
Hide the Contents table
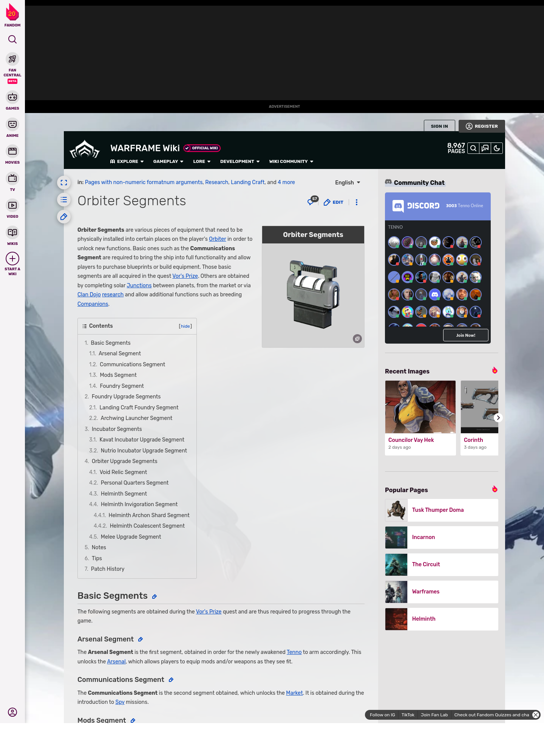185,326
